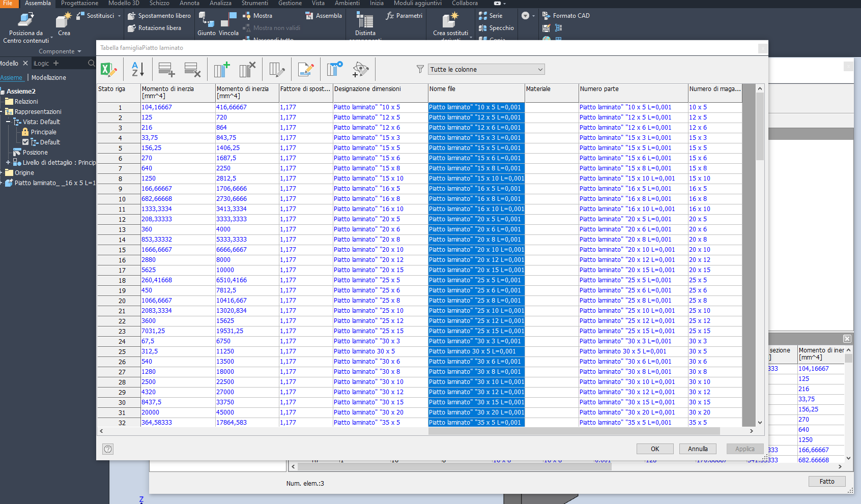Image resolution: width=861 pixels, height=504 pixels.
Task: Add a new row with the insert row icon
Action: pos(166,69)
